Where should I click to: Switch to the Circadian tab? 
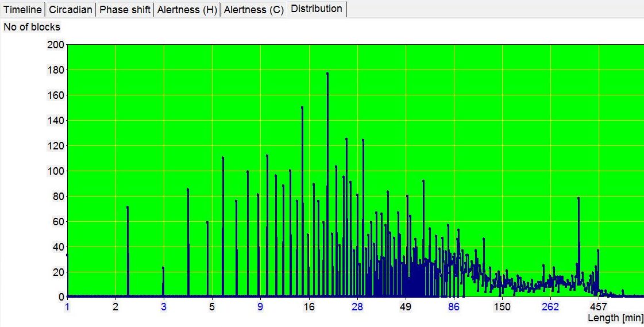click(71, 10)
